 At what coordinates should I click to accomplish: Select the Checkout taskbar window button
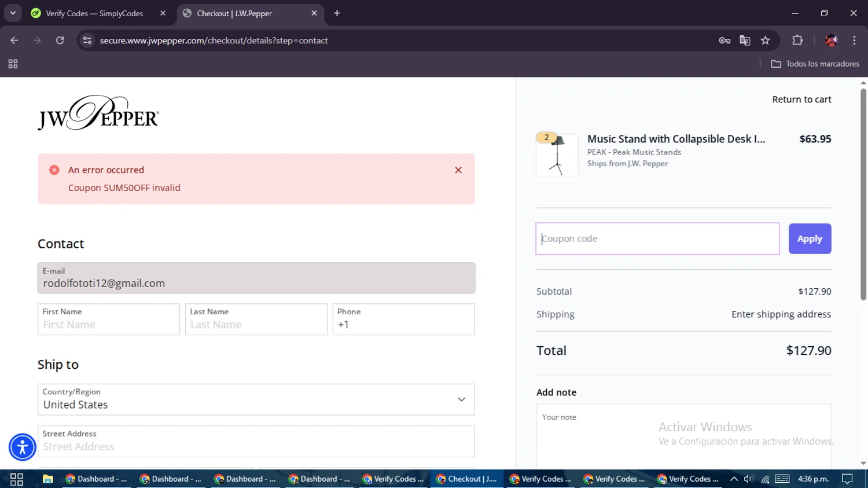[467, 479]
